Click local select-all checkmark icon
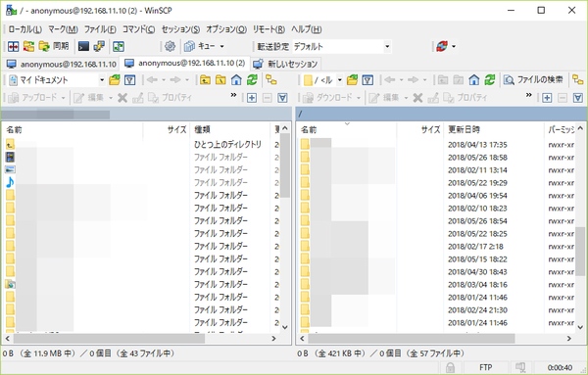 click(x=282, y=98)
